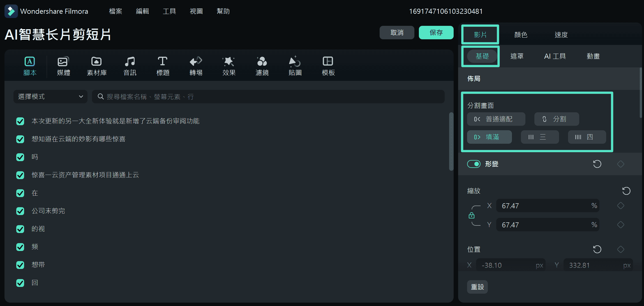644x306 pixels.
Task: Toggle the 形變 transform switch
Action: pyautogui.click(x=474, y=164)
